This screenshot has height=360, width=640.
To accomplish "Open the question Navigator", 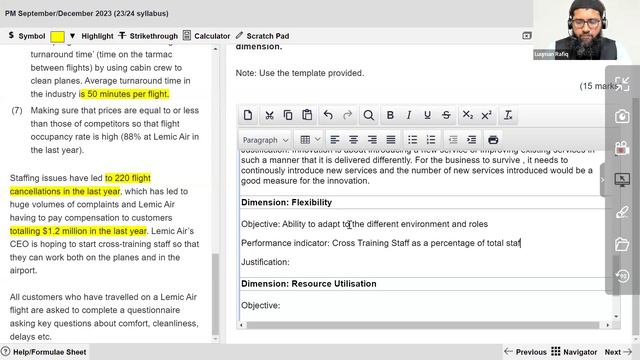I will (x=574, y=352).
